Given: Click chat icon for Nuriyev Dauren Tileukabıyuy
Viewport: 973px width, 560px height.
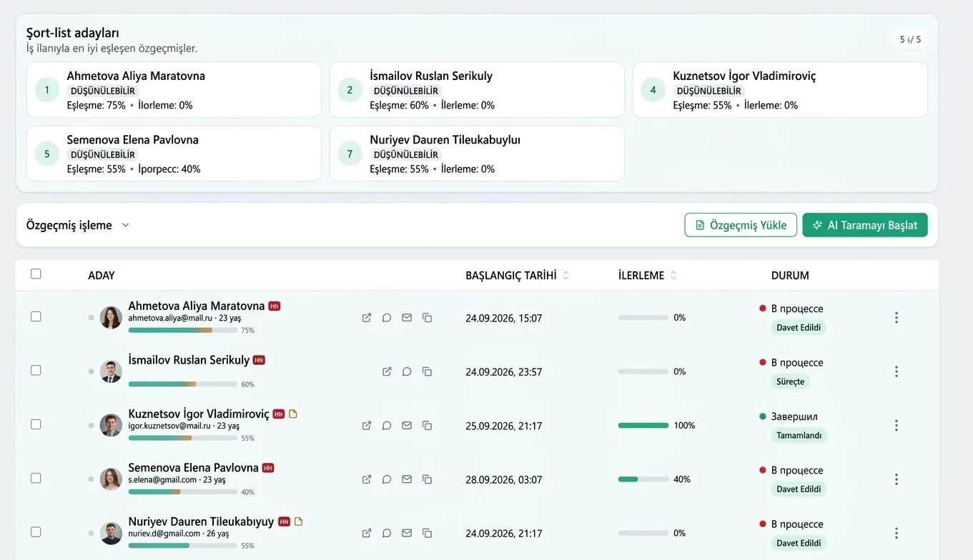Looking at the screenshot, I should point(387,533).
